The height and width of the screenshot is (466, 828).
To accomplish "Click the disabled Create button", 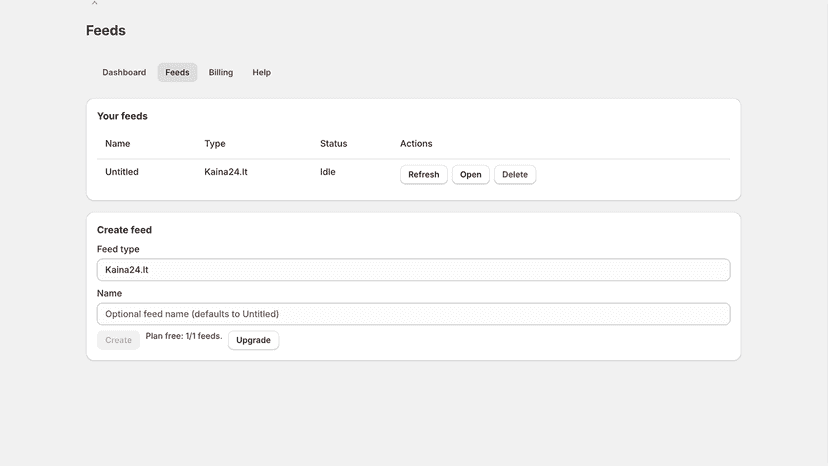I will click(118, 340).
